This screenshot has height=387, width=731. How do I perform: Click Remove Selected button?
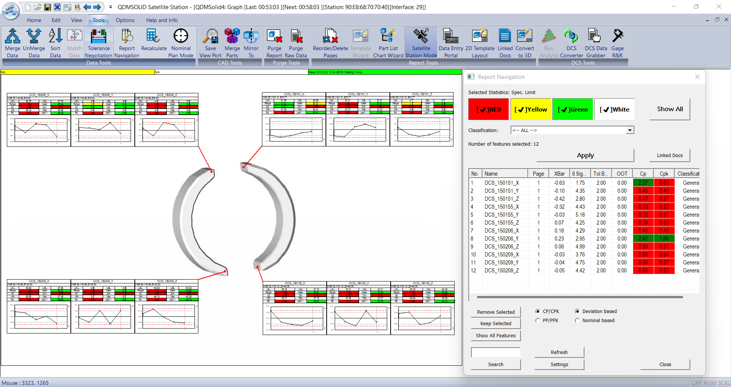pyautogui.click(x=496, y=312)
